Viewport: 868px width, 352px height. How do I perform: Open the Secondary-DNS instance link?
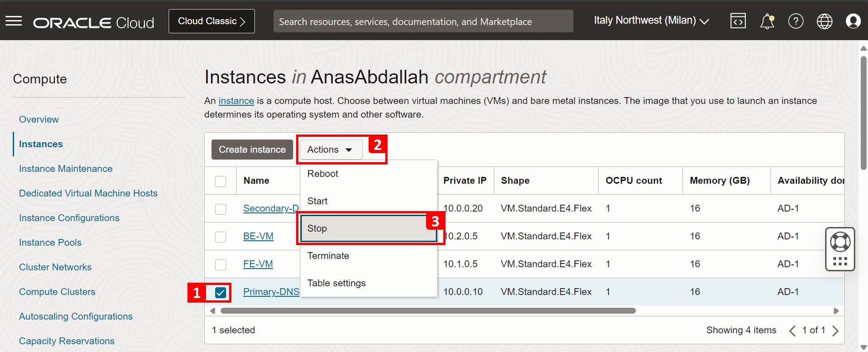click(x=271, y=208)
